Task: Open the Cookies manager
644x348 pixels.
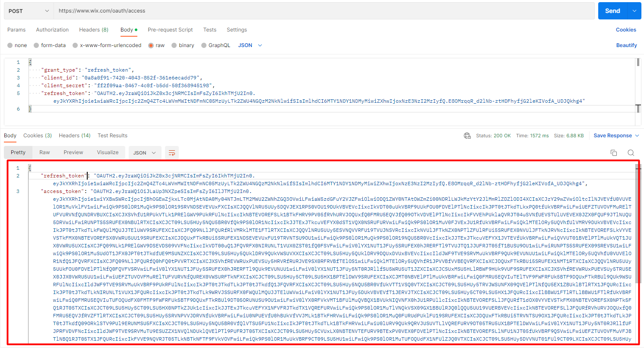Action: click(x=626, y=29)
